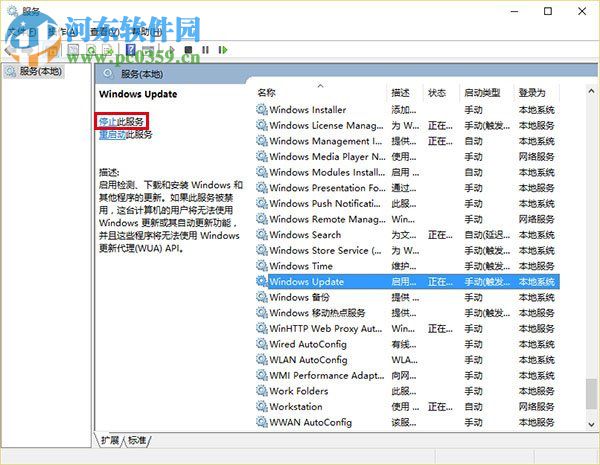Select the gear icon of Workstation

click(262, 406)
